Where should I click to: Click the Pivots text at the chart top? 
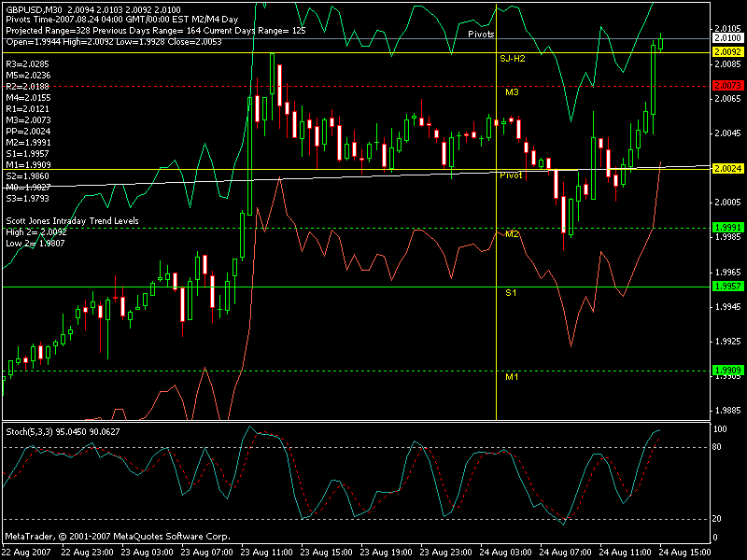pyautogui.click(x=482, y=33)
